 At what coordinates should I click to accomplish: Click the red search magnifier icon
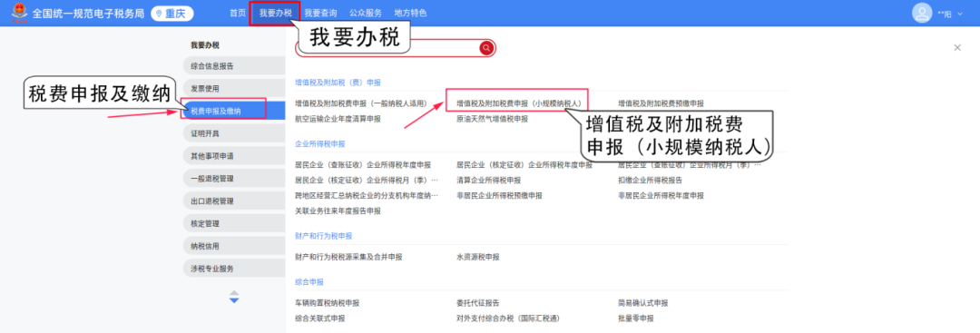487,48
